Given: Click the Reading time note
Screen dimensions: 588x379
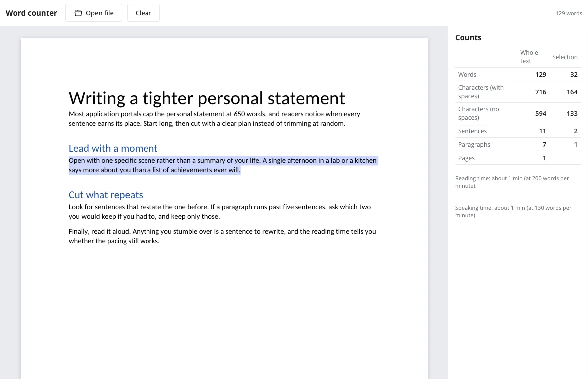Looking at the screenshot, I should (x=512, y=182).
